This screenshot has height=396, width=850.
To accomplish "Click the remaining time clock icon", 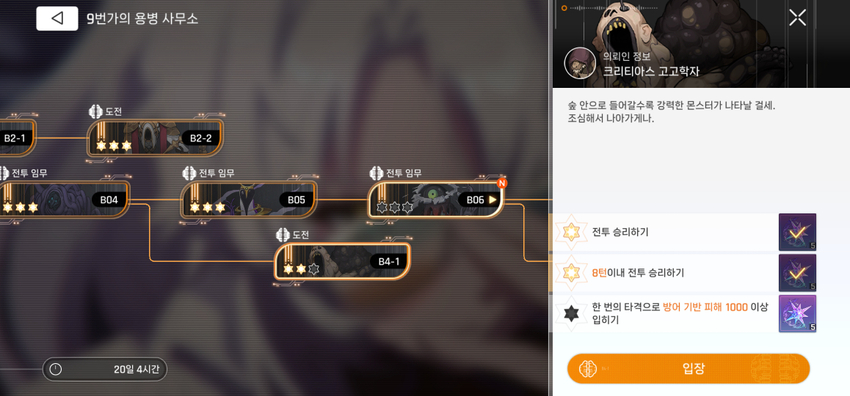I will 56,369.
